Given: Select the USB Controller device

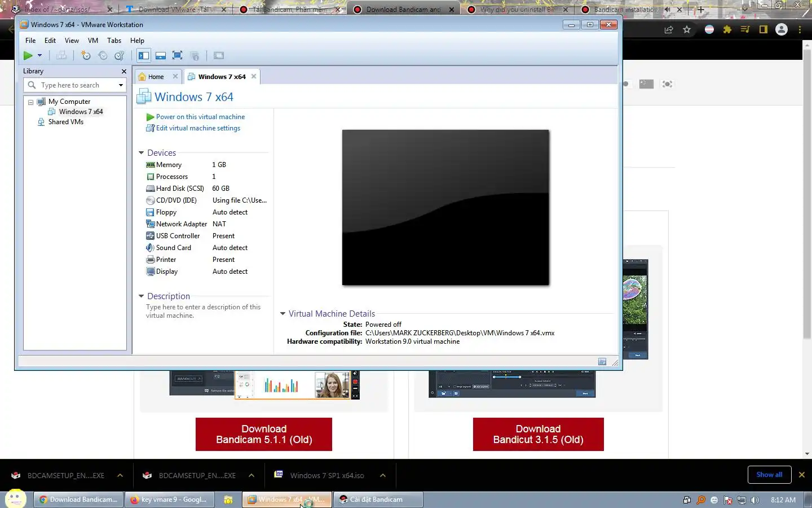Looking at the screenshot, I should coord(206,236).
